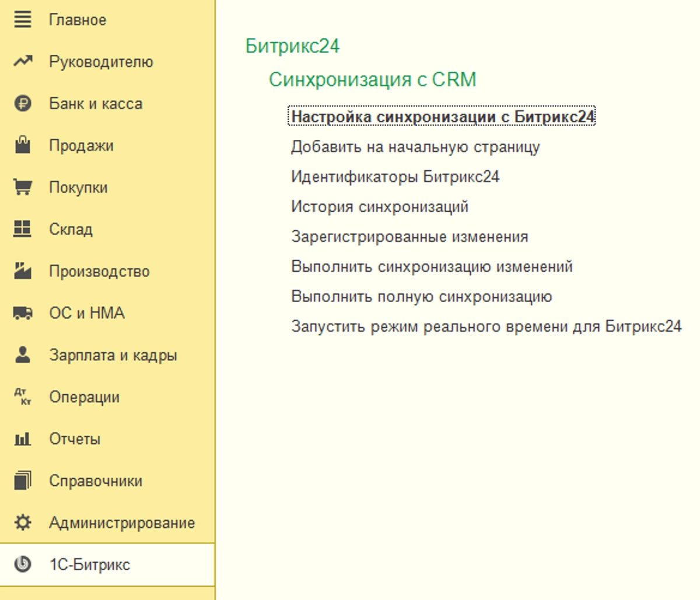Click the shopping cart icon for Покупки
The image size is (700, 600).
click(x=23, y=187)
